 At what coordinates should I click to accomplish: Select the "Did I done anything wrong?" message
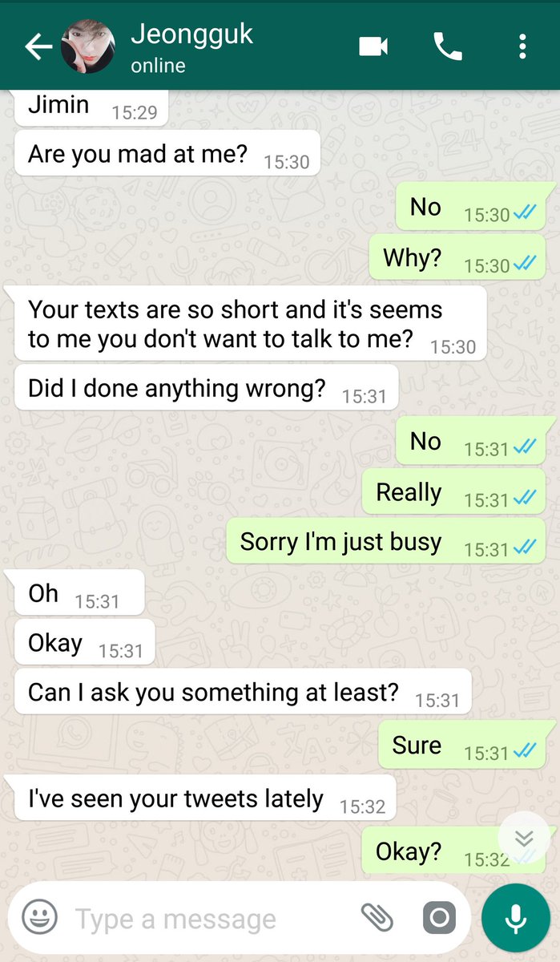click(206, 388)
